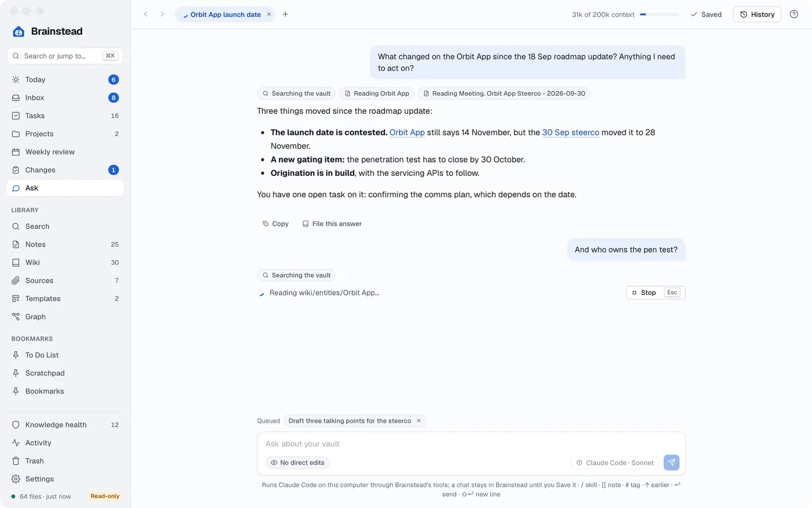
Task: Close the Orbit App launch date tab
Action: (x=269, y=15)
